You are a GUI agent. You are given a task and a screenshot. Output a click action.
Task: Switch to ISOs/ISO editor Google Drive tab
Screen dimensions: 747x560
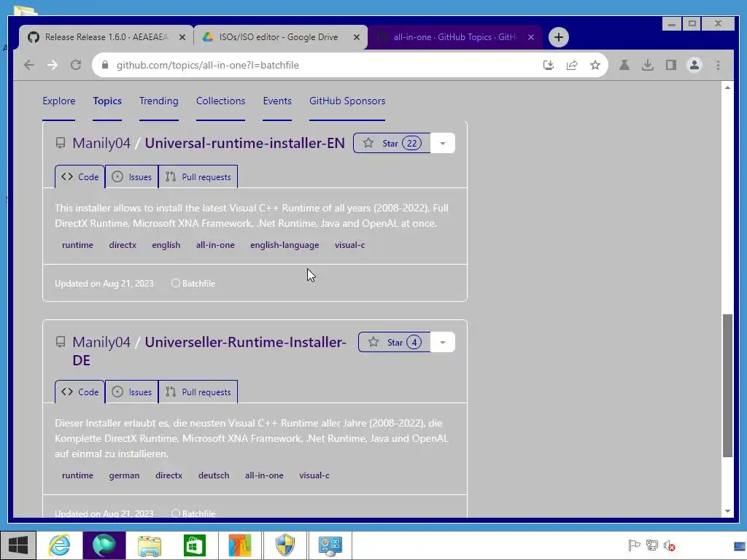point(279,37)
